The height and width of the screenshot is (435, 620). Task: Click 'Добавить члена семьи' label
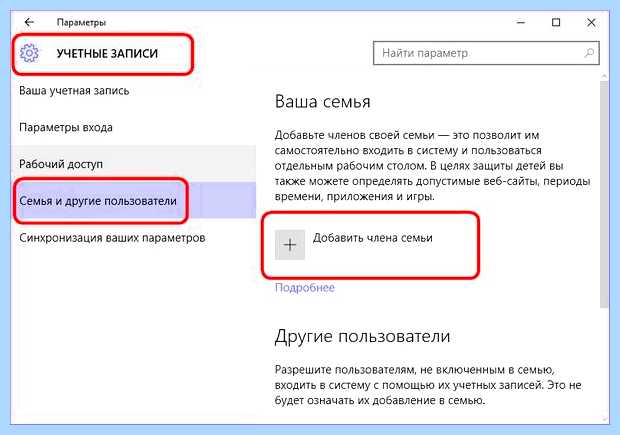[372, 238]
